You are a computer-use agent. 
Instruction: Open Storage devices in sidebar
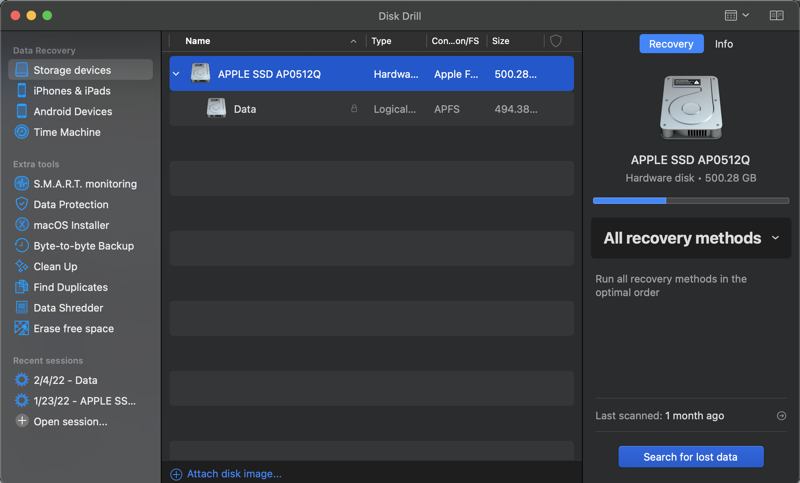[x=80, y=70]
